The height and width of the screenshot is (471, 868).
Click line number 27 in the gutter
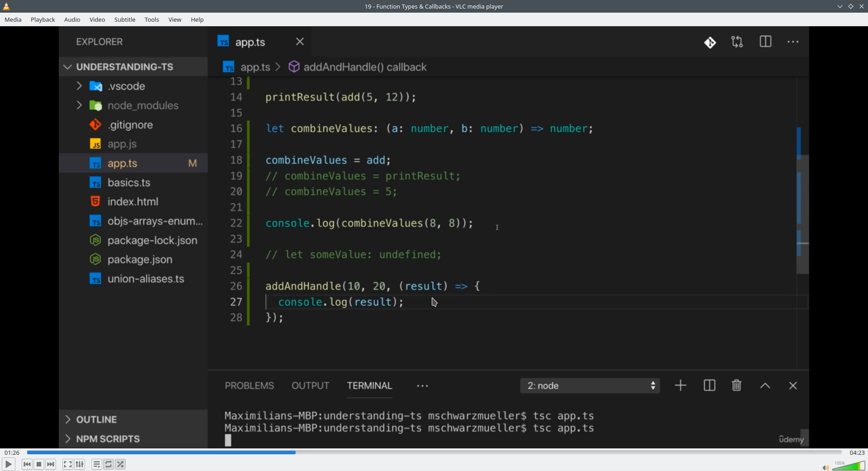click(x=236, y=302)
